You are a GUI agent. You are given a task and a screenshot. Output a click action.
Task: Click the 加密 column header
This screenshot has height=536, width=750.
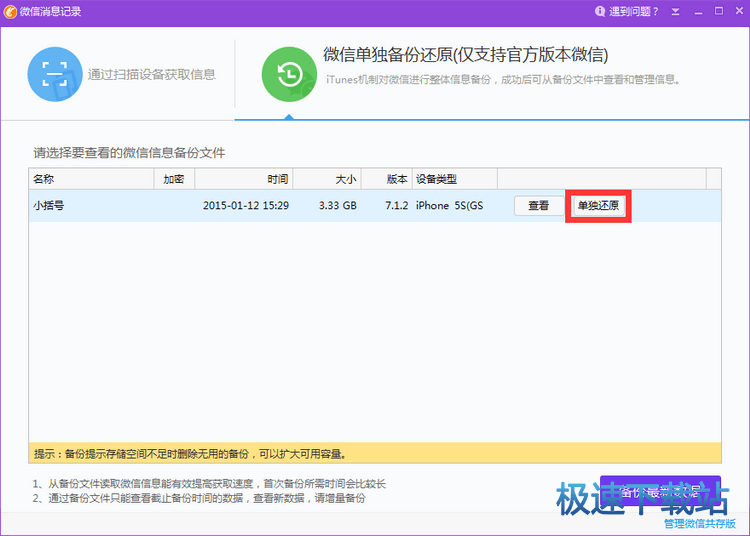(x=174, y=179)
